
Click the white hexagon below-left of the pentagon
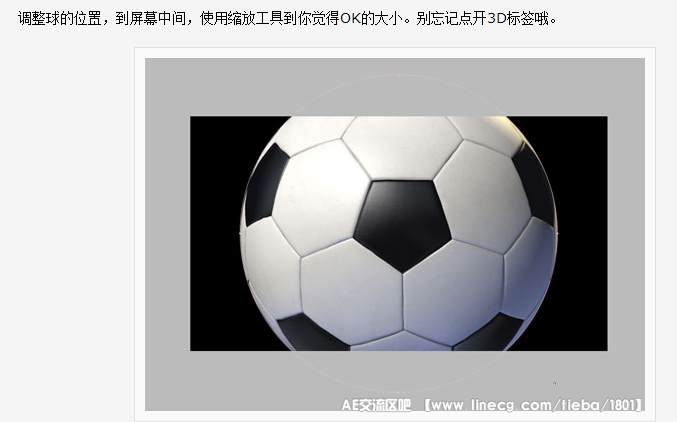click(352, 292)
